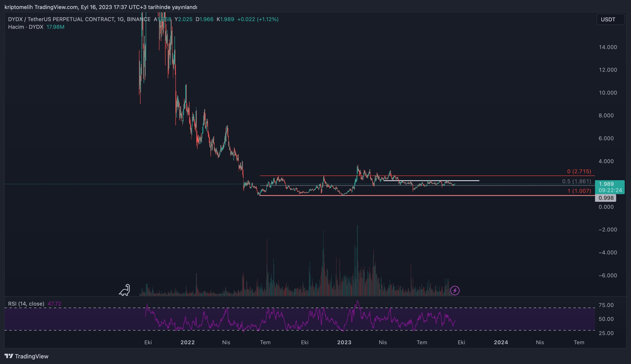Click the 14.000 price axis label
This screenshot has height=364, width=631.
tap(608, 47)
